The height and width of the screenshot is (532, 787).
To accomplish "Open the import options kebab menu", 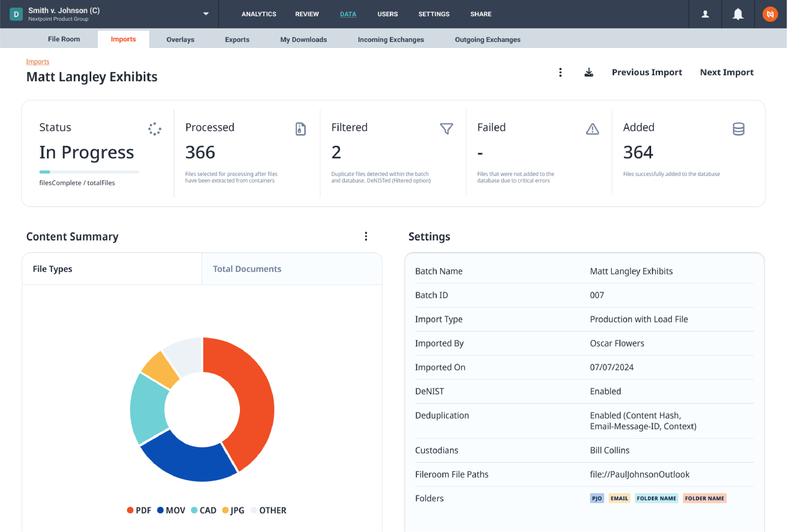I will pyautogui.click(x=560, y=72).
